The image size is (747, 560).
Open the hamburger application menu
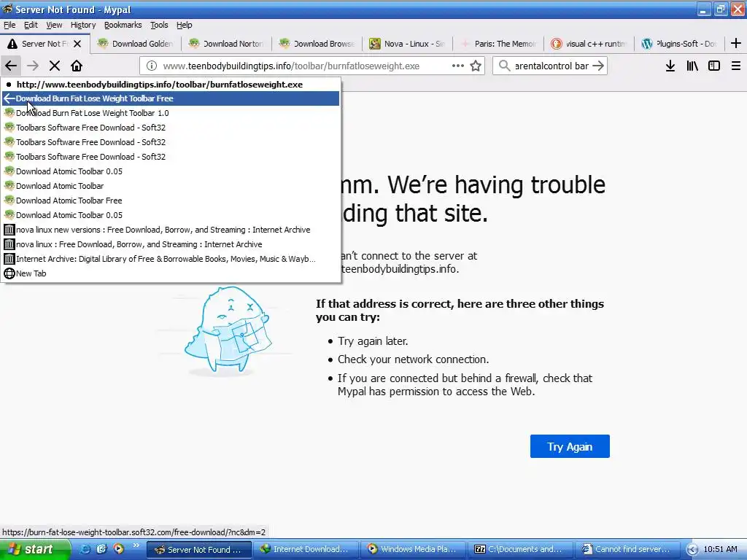tap(735, 66)
